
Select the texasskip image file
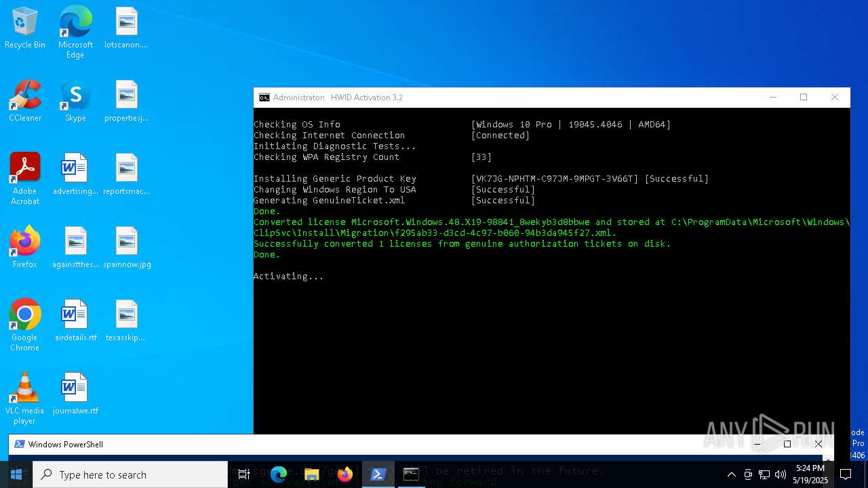[126, 321]
